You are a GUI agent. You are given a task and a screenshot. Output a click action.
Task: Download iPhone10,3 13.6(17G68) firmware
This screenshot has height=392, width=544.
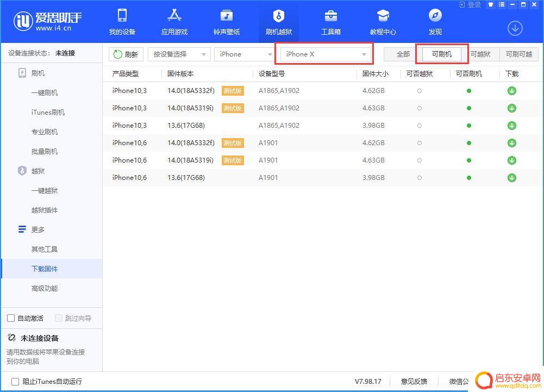tap(512, 126)
